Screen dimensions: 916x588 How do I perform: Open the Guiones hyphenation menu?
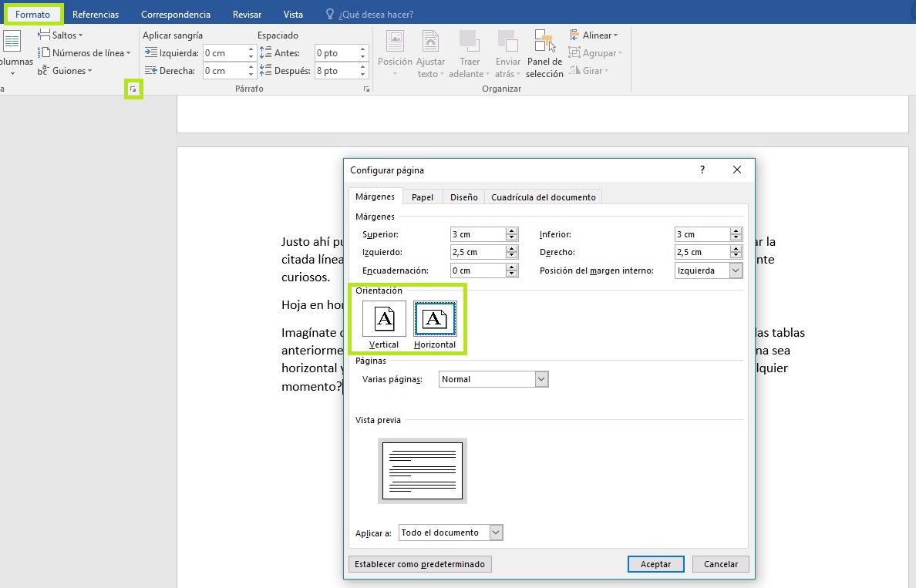65,71
